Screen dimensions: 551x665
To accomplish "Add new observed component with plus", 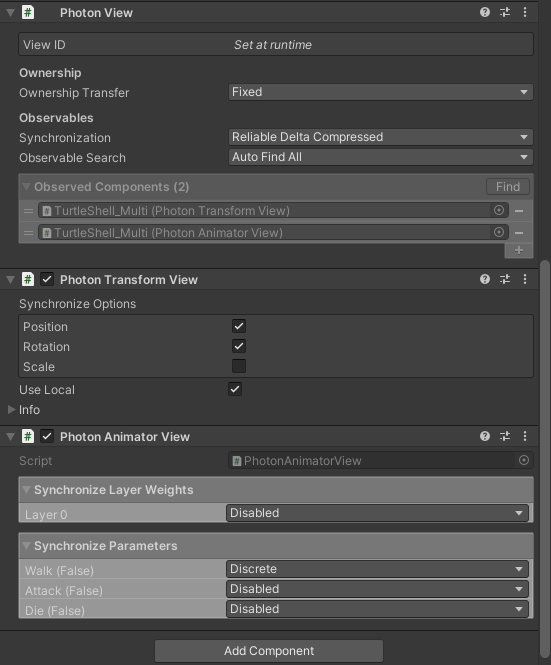I will click(x=519, y=250).
